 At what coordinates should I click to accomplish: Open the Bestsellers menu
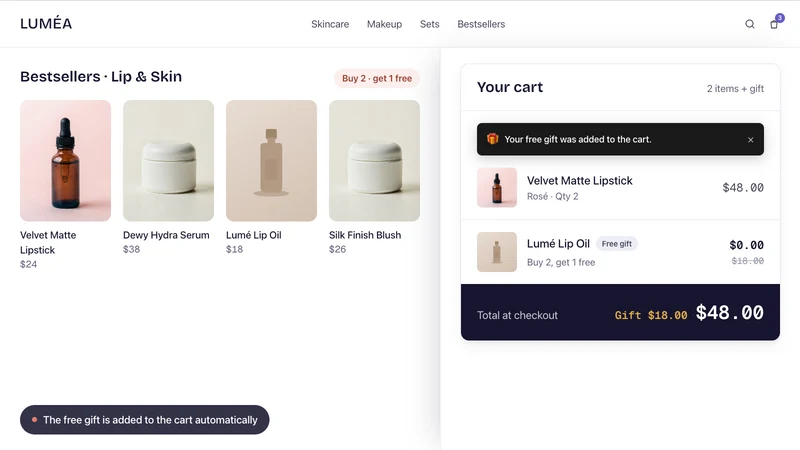[481, 24]
